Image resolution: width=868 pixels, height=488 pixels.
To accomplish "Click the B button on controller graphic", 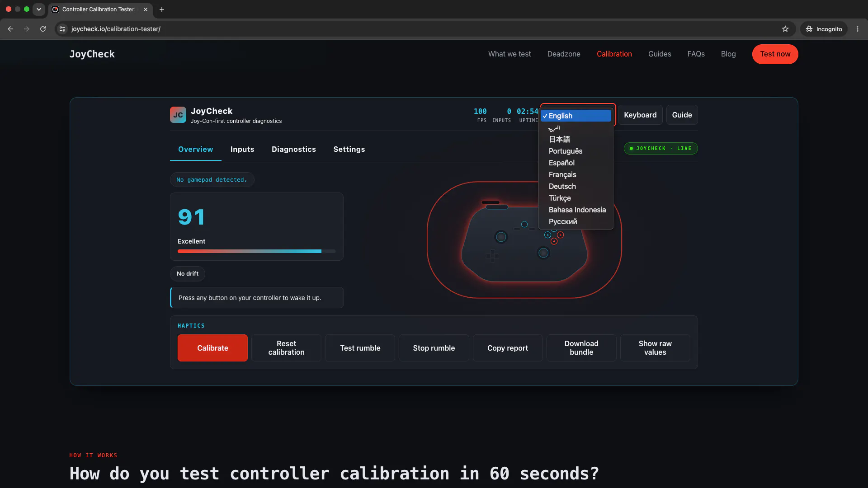I will [x=561, y=235].
